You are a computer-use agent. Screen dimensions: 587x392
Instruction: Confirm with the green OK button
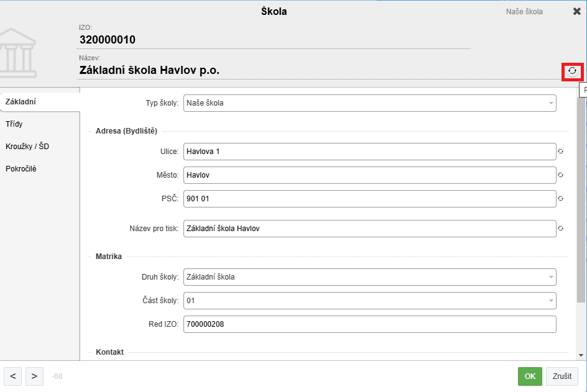click(530, 376)
